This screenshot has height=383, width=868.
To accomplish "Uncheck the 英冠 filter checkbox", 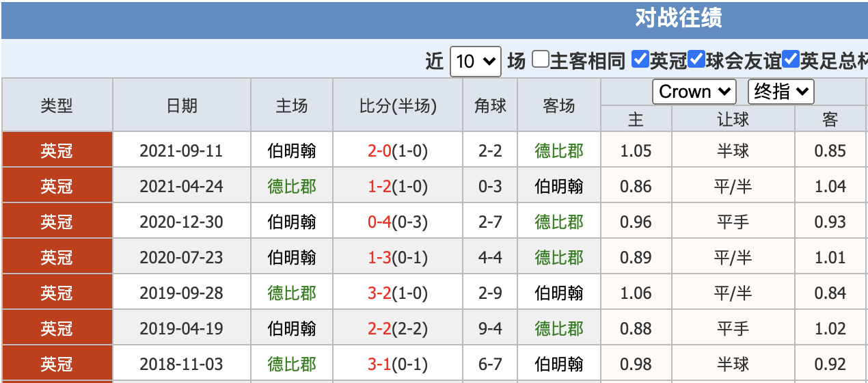I will click(640, 60).
